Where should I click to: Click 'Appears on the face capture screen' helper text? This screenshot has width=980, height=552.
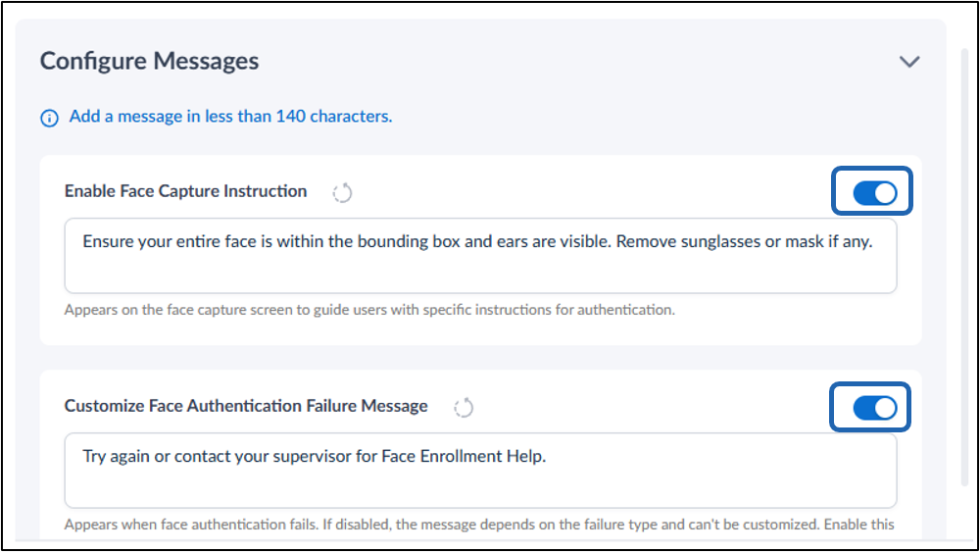pyautogui.click(x=369, y=310)
